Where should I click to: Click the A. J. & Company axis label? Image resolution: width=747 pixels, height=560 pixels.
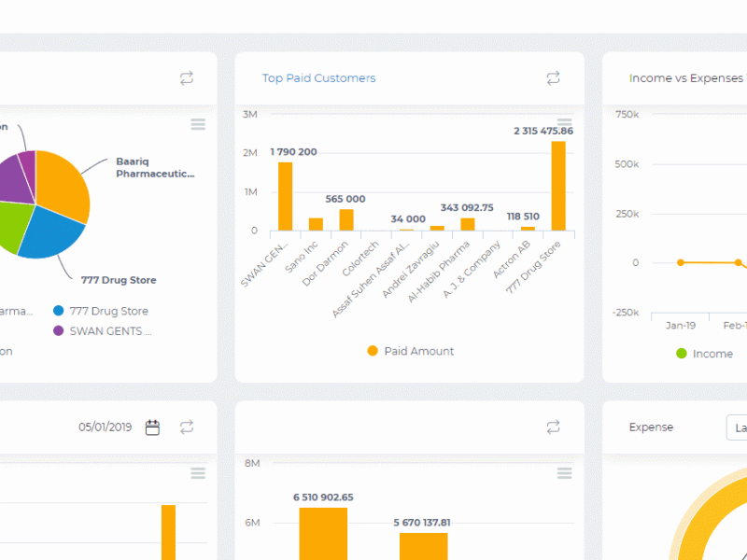pos(472,269)
